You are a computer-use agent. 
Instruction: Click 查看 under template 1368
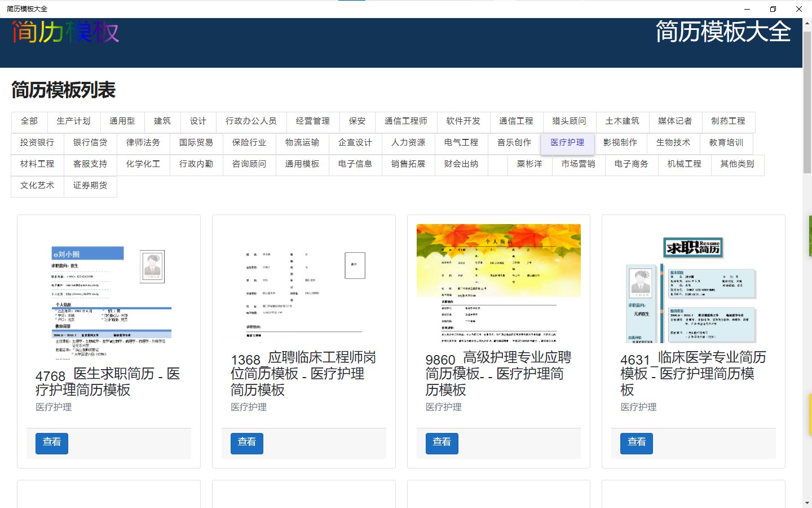point(247,443)
